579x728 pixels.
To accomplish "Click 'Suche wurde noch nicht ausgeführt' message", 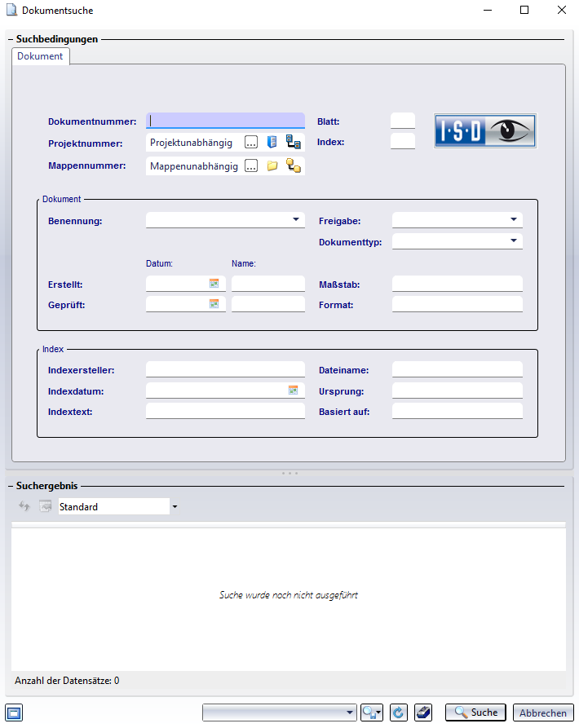I will point(289,595).
